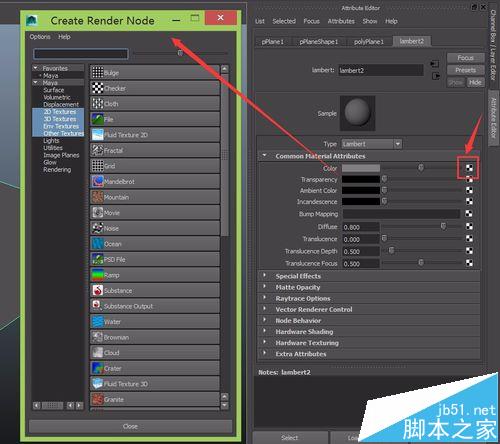Expand the Extra Attributes section
Image resolution: width=500 pixels, height=444 pixels.
click(x=265, y=353)
